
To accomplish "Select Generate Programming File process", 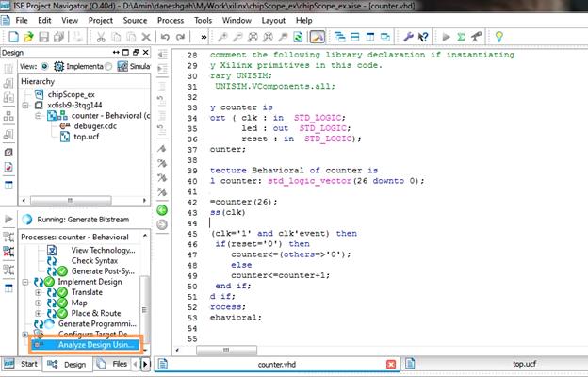I will pyautogui.click(x=97, y=323).
